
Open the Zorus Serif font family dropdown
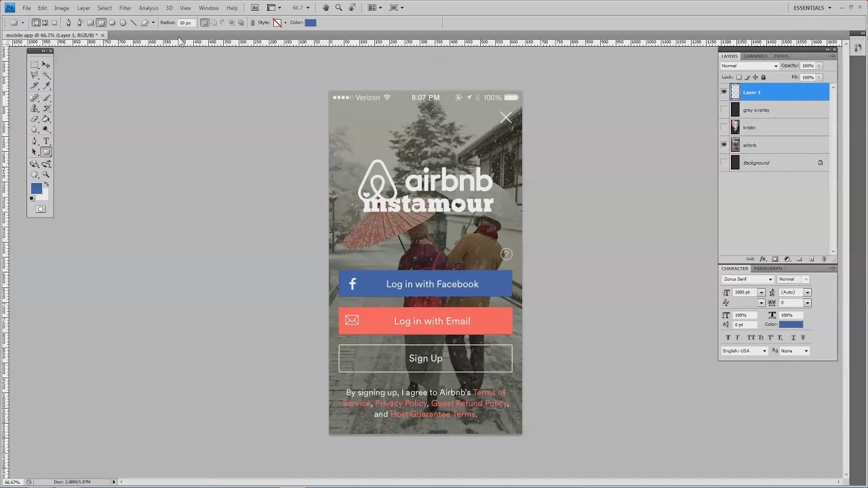pyautogui.click(x=747, y=279)
